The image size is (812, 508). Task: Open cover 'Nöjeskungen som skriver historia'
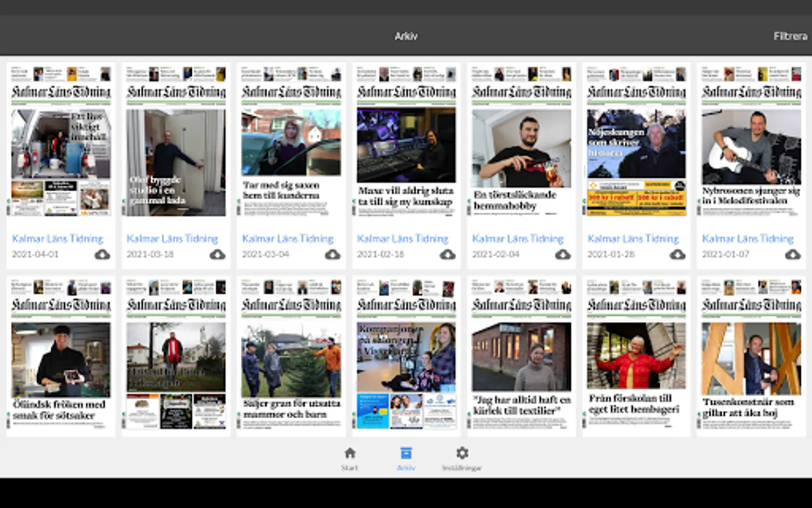636,141
